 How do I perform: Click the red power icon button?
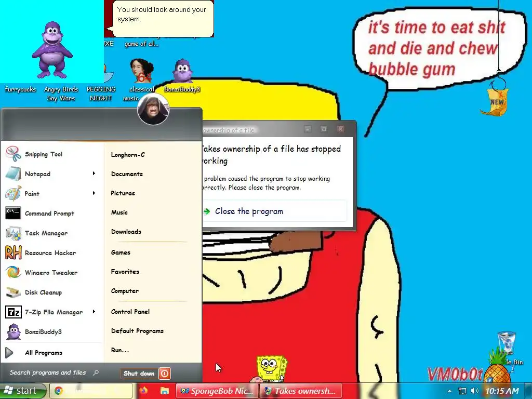click(165, 374)
